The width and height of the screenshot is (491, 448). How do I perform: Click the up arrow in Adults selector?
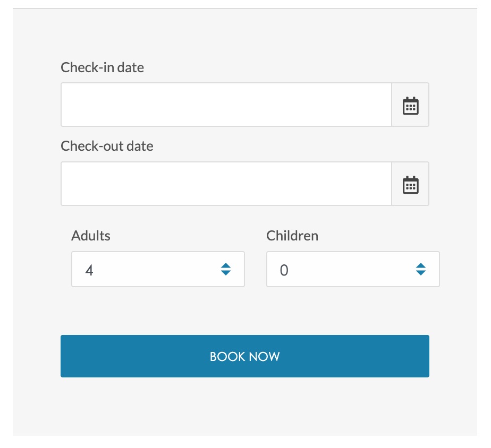(x=226, y=265)
